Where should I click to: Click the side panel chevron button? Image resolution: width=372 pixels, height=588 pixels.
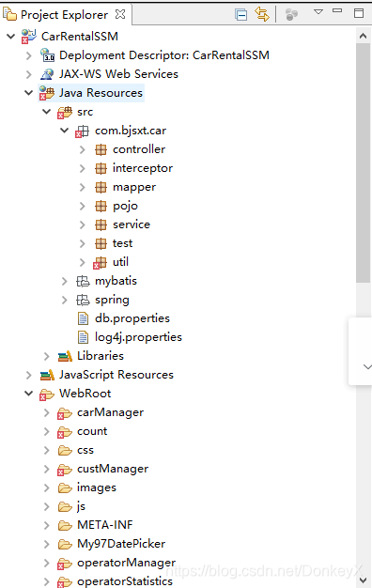367,366
